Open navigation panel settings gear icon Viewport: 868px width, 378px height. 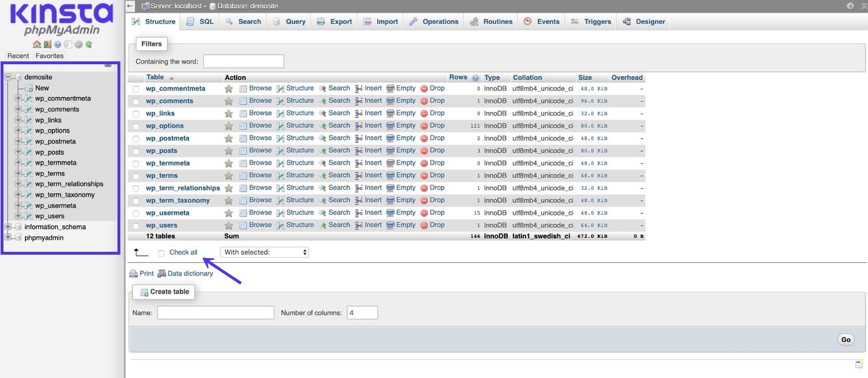[78, 45]
